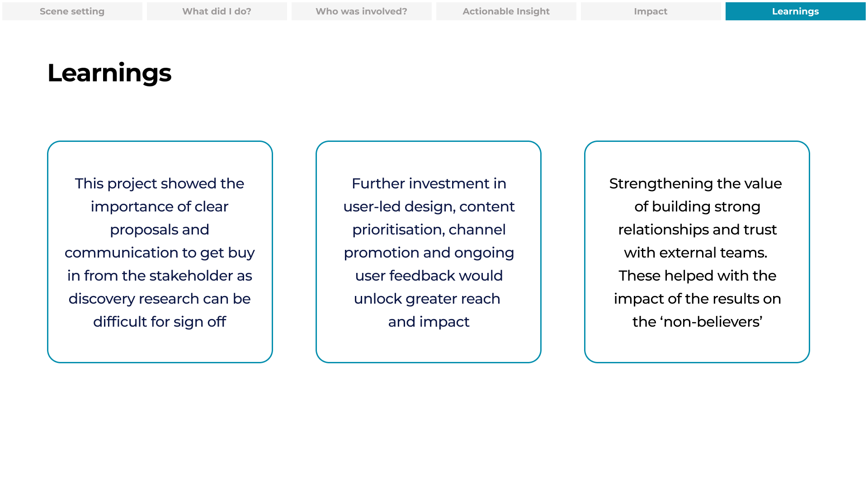Click the phrase 'promotion and ongoing'
This screenshot has height=488, width=868.
(429, 253)
